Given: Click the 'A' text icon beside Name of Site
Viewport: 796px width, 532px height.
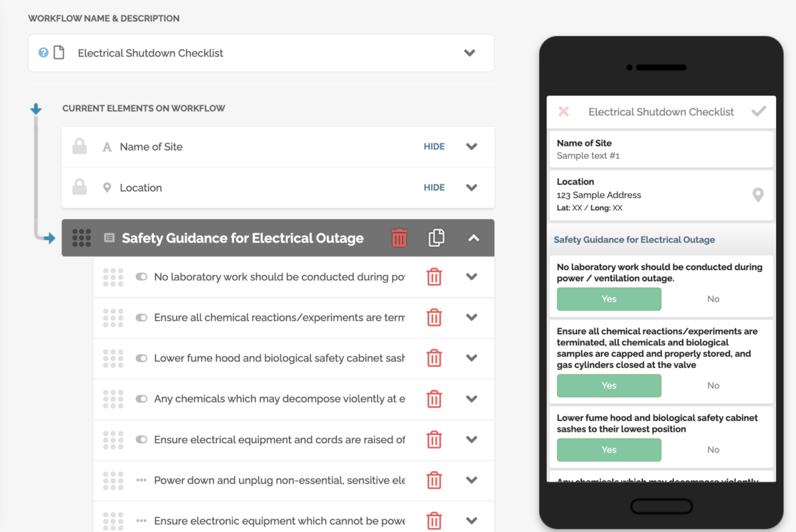Looking at the screenshot, I should (107, 147).
